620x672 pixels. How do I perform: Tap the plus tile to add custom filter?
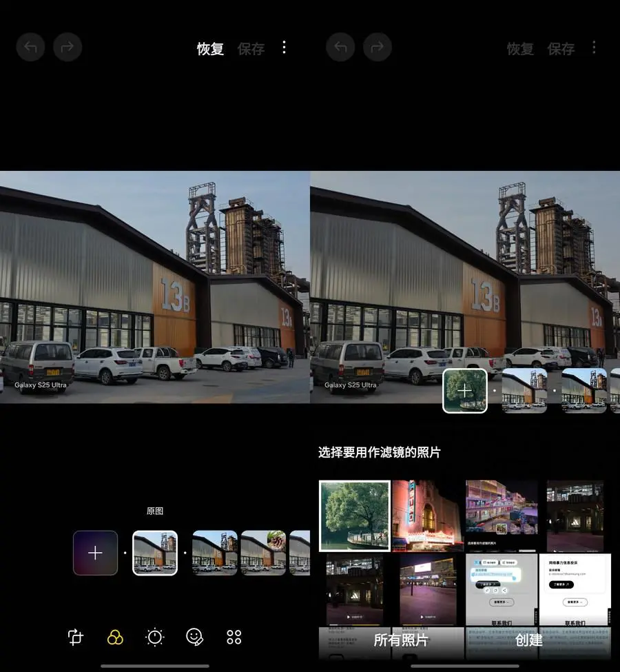[95, 553]
